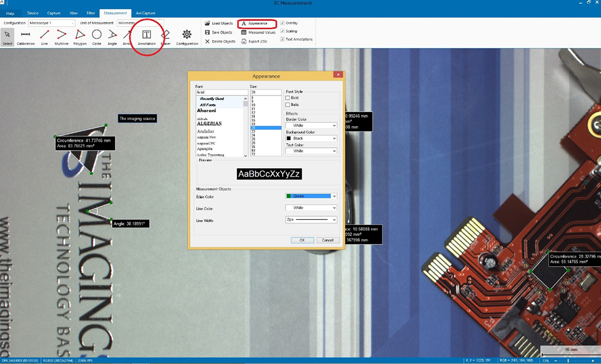Viewport: 601px width, 364px height.
Task: Select the Eraser tool
Action: point(166,37)
